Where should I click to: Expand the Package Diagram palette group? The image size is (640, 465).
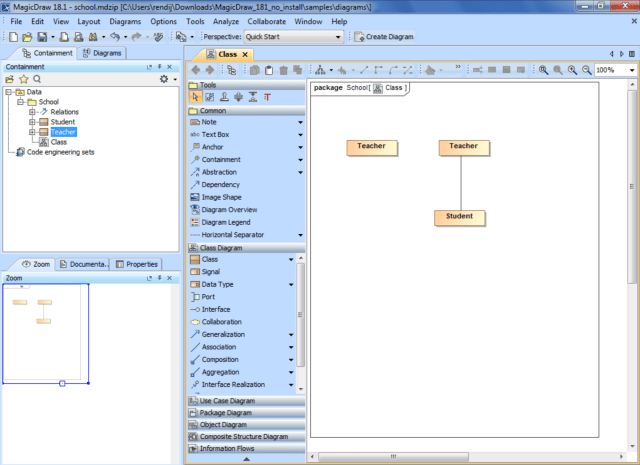coord(247,413)
